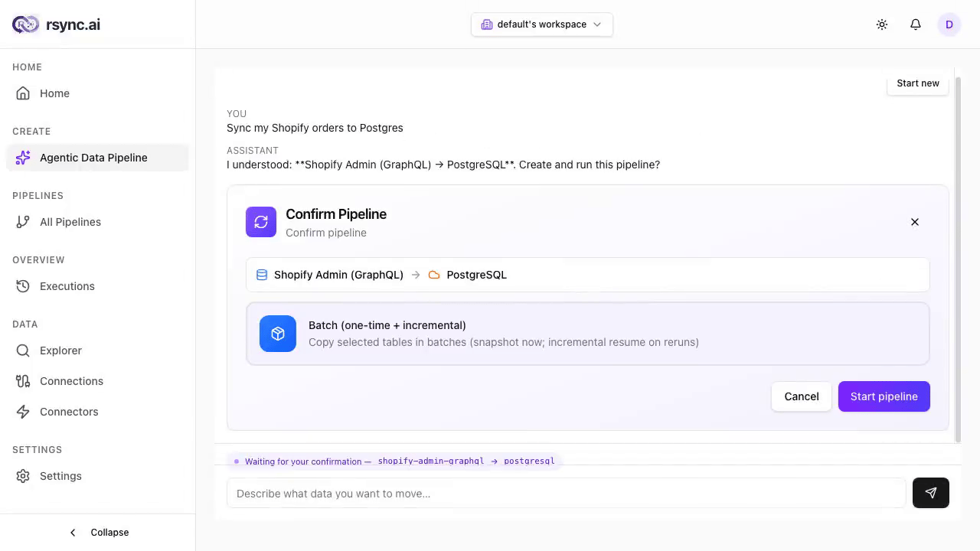Click the Confirm Pipeline heading

coord(336,214)
